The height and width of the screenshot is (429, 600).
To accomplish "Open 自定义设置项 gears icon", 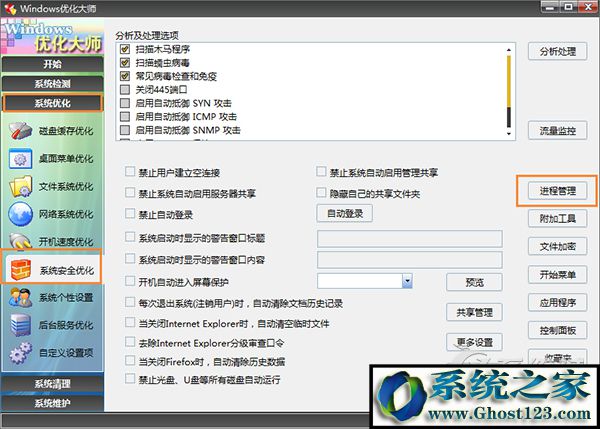I will pyautogui.click(x=20, y=352).
